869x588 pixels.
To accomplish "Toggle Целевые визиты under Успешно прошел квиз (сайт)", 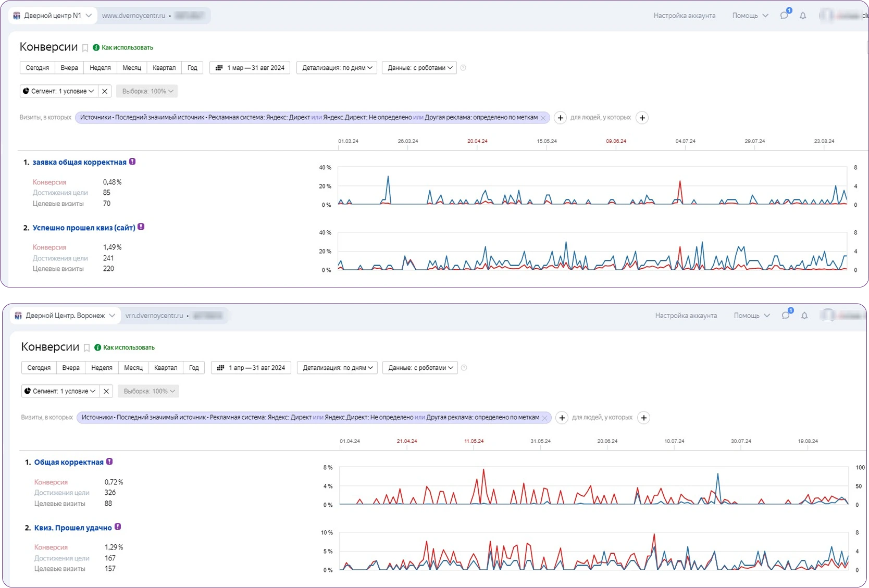I will (58, 269).
